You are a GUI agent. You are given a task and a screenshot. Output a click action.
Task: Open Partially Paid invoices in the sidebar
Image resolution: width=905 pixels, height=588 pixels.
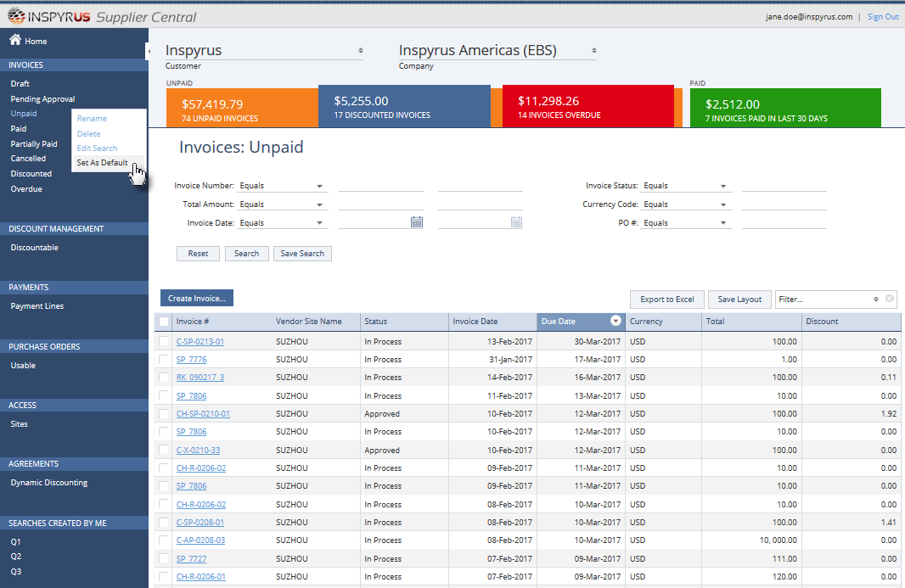coord(34,143)
